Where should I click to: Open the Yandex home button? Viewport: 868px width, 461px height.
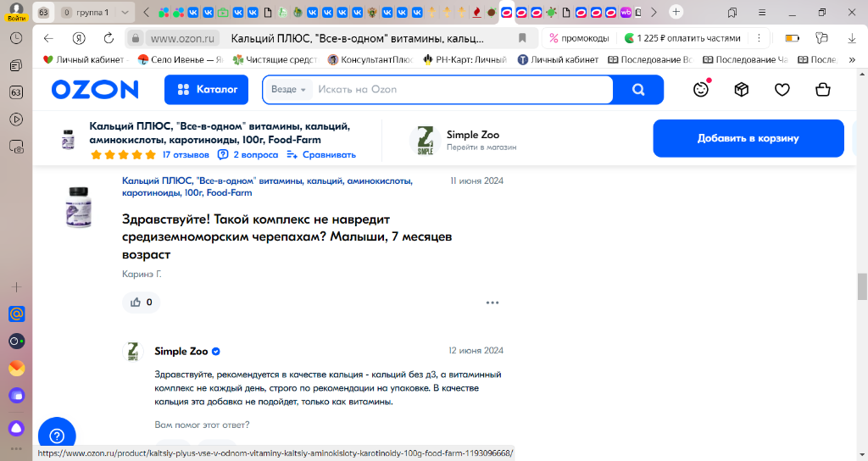click(79, 38)
